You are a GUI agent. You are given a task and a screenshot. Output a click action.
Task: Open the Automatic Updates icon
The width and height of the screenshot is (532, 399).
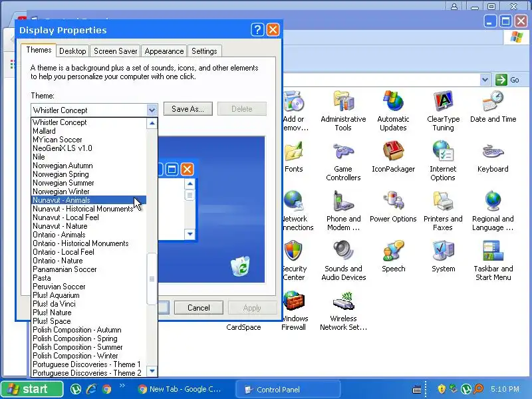click(393, 111)
